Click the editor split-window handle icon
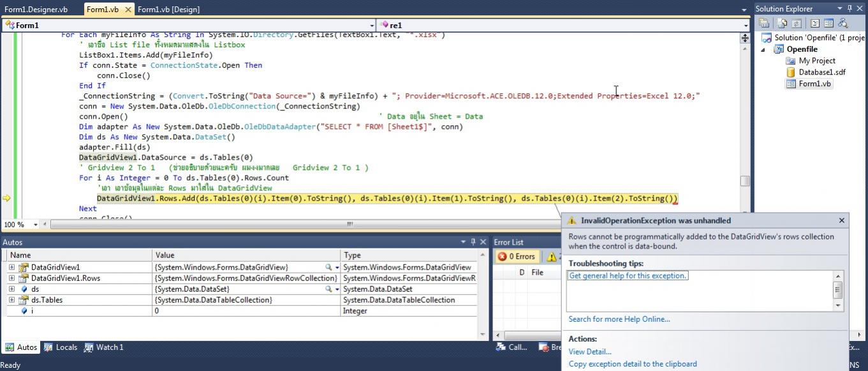Image resolution: width=868 pixels, height=371 pixels. tap(744, 38)
